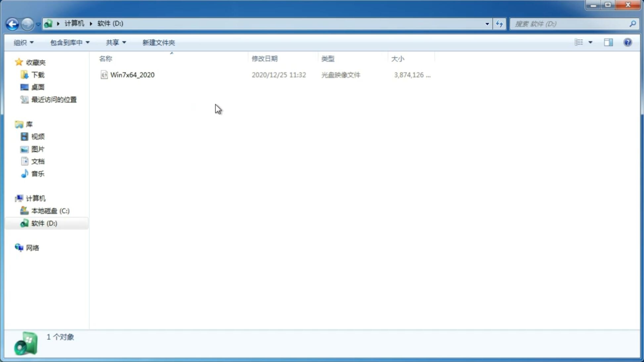The image size is (644, 362).
Task: Click the disc image file icon
Action: pos(104,75)
